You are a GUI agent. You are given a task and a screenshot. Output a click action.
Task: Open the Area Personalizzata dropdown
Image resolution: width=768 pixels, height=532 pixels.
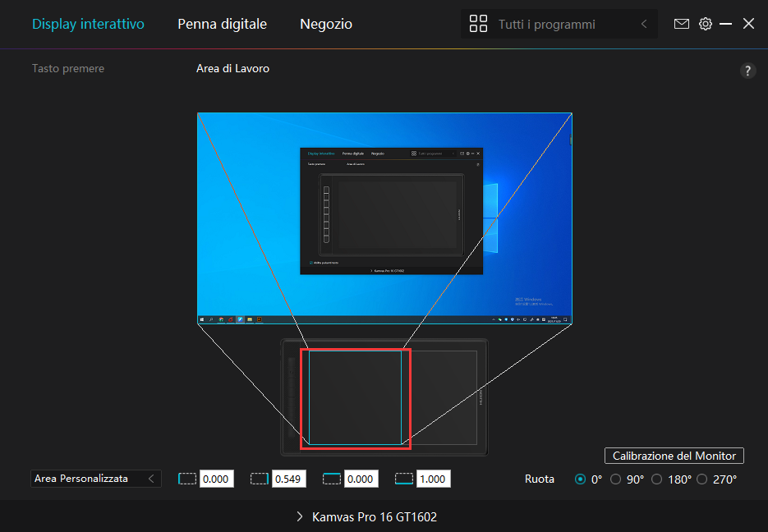point(95,479)
